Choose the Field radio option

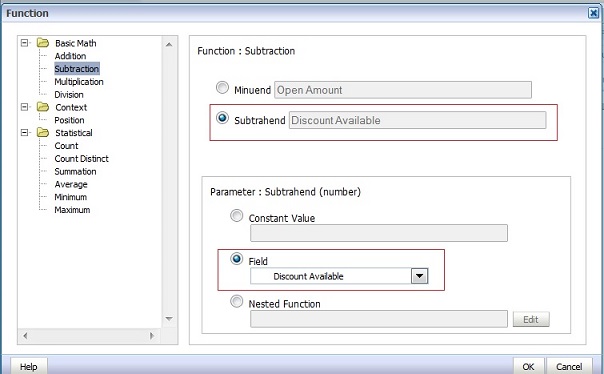(237, 259)
